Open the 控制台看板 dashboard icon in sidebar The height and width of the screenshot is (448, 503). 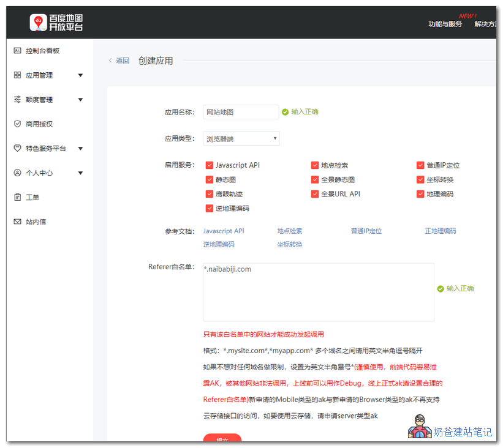(18, 51)
